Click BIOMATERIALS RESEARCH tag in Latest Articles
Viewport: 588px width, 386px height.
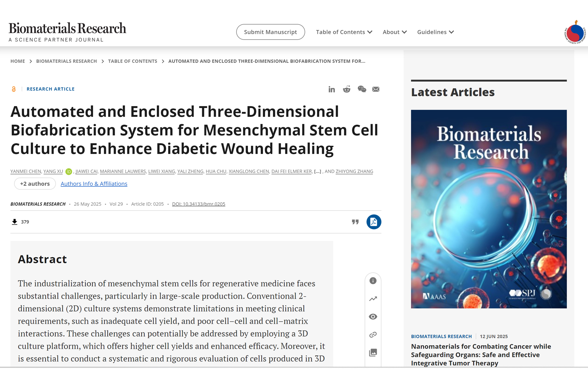point(441,336)
